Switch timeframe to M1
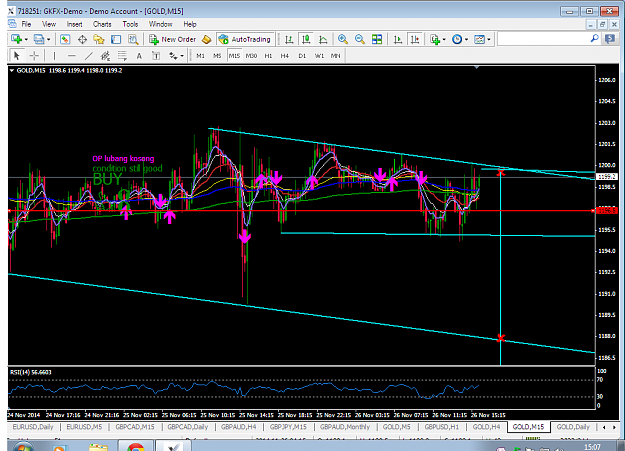The image size is (625, 451). (200, 56)
